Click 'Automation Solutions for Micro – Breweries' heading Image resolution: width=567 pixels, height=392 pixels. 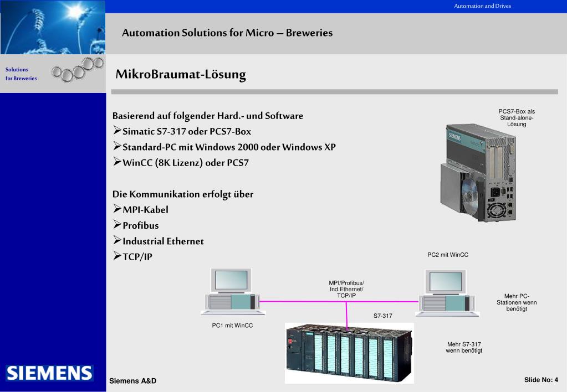coord(227,33)
